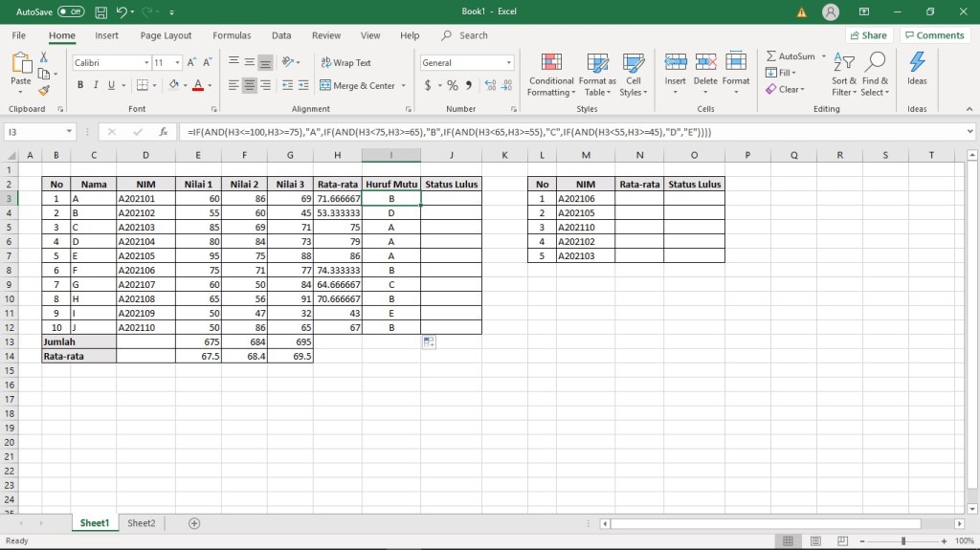Click the Insert Function fx icon
This screenshot has height=550, width=980.
pos(164,132)
